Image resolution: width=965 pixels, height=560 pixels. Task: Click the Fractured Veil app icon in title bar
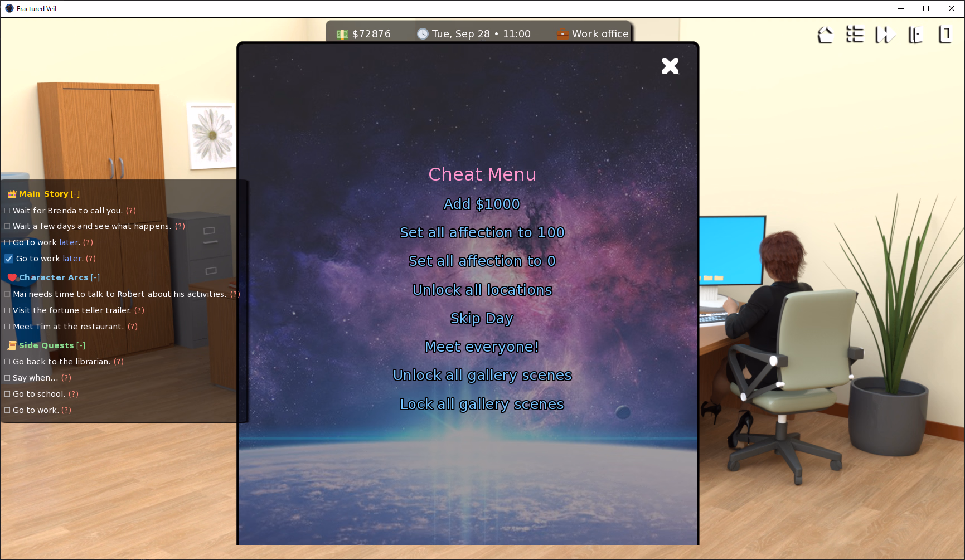pos(9,8)
